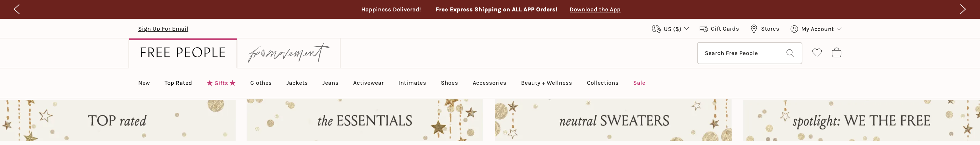The image size is (980, 145).
Task: Click the Gift Cards icon
Action: (x=704, y=29)
